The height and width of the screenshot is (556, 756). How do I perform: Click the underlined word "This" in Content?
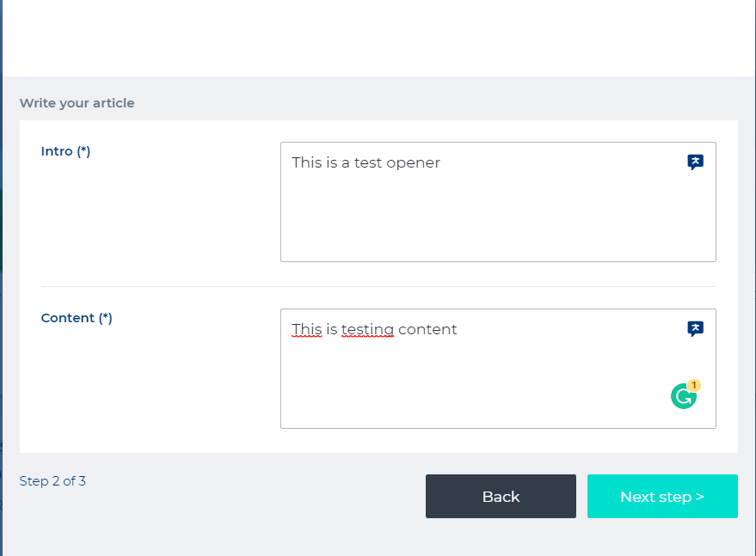click(x=306, y=329)
